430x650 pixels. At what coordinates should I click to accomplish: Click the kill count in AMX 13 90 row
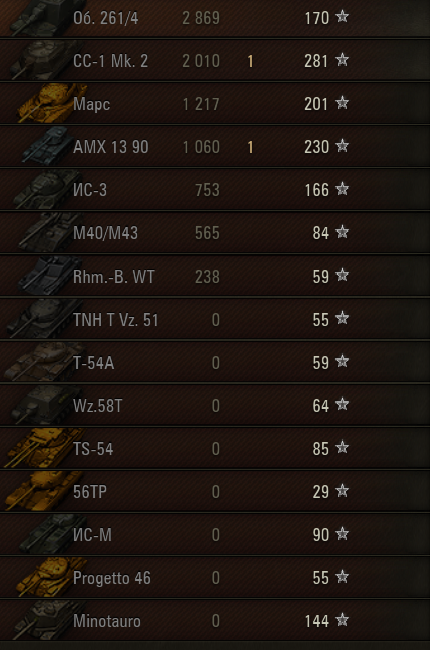[250, 147]
